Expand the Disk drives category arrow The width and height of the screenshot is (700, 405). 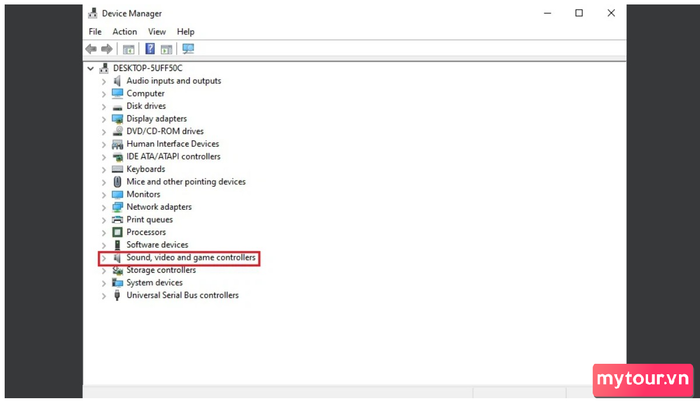pos(104,107)
